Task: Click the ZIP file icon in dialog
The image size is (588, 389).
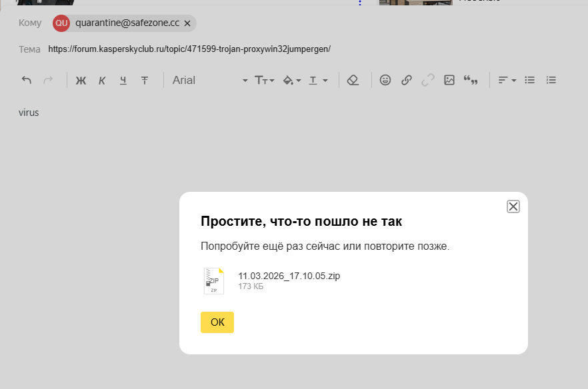Action: pos(214,281)
